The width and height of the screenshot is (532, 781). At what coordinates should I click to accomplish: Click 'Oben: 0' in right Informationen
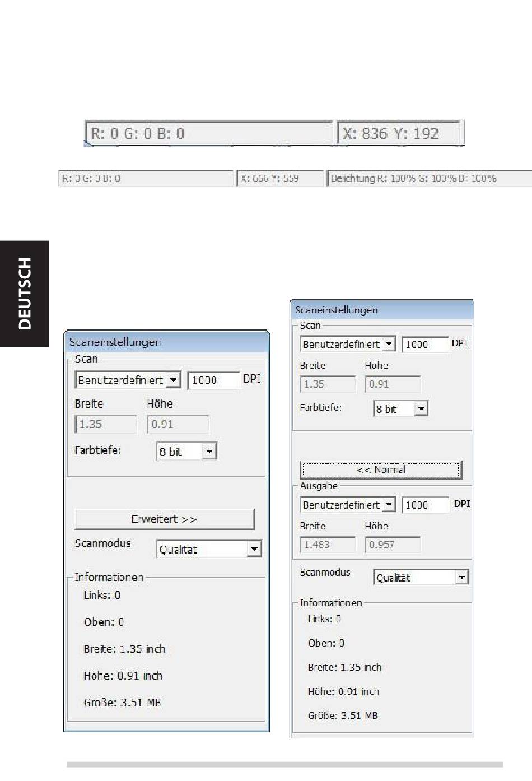(326, 643)
